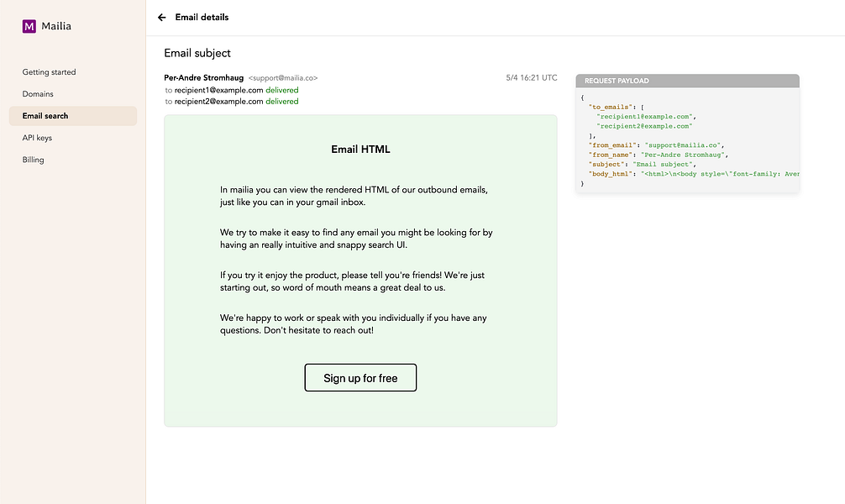Screen dimensions: 845x504
Task: Click the 5/4 16:21 UTC timestamp
Action: (532, 77)
